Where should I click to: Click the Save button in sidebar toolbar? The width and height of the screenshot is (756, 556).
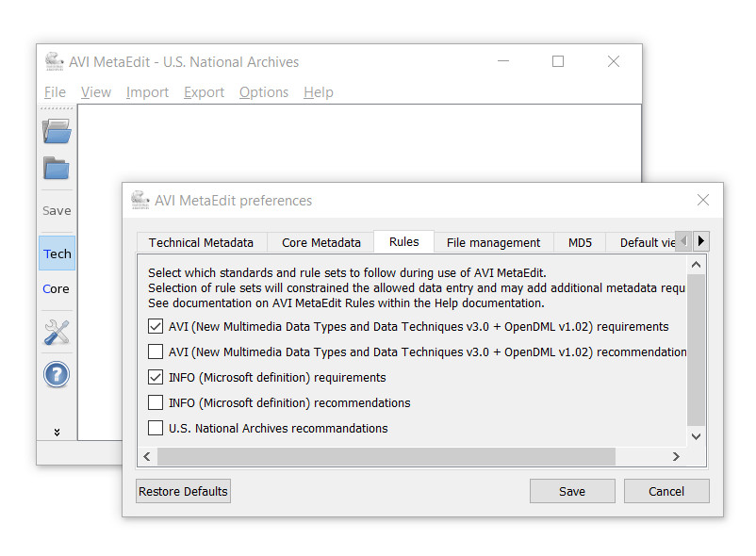pyautogui.click(x=57, y=210)
